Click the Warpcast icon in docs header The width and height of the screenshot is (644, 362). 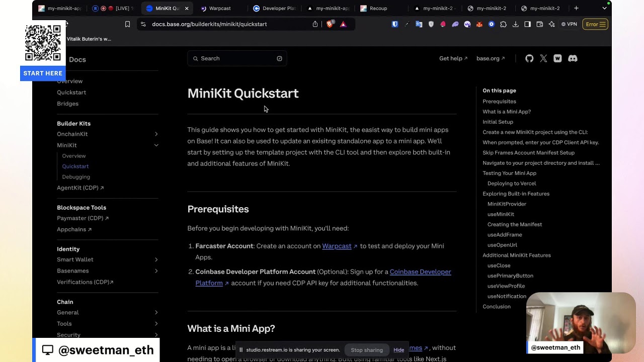coord(557,58)
